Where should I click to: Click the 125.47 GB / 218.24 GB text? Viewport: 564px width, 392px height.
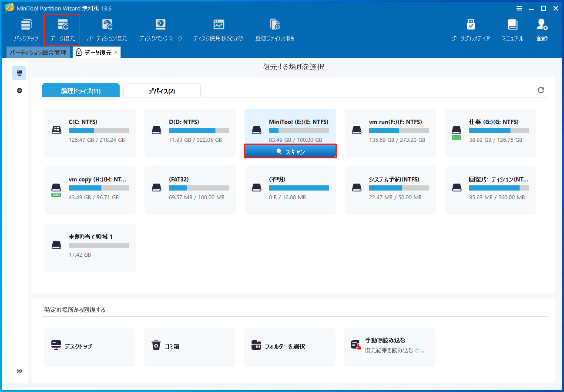point(97,140)
